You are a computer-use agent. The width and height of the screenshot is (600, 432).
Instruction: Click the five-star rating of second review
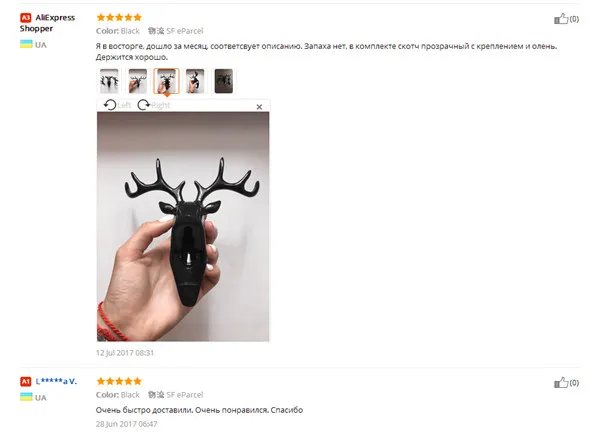(119, 381)
